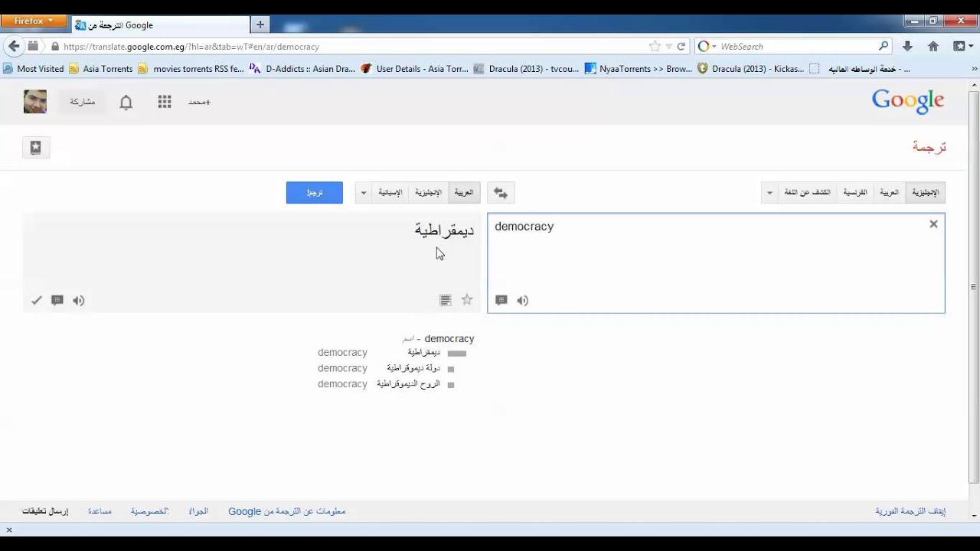The image size is (980, 551).
Task: Click the Google logo
Action: pyautogui.click(x=908, y=101)
